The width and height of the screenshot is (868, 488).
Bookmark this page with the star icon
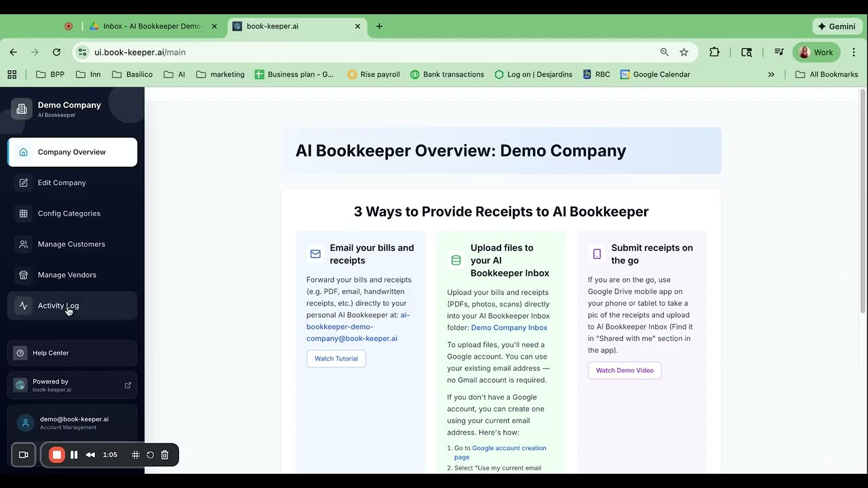(684, 52)
